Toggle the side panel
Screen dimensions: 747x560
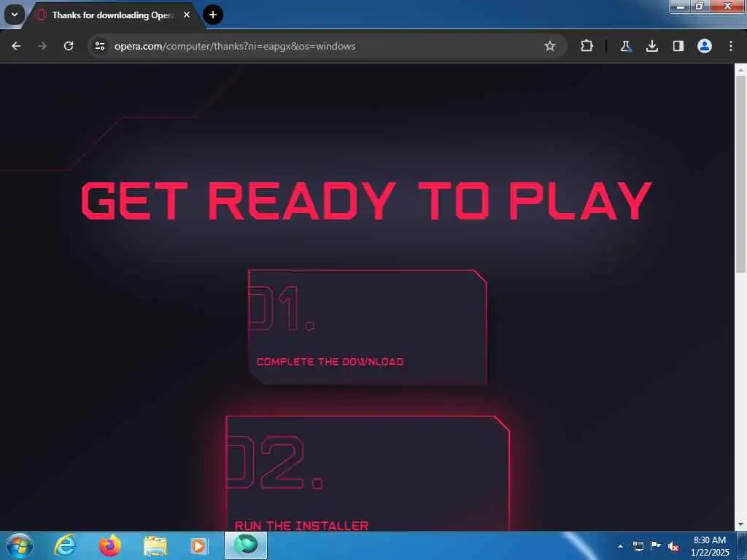pyautogui.click(x=678, y=46)
